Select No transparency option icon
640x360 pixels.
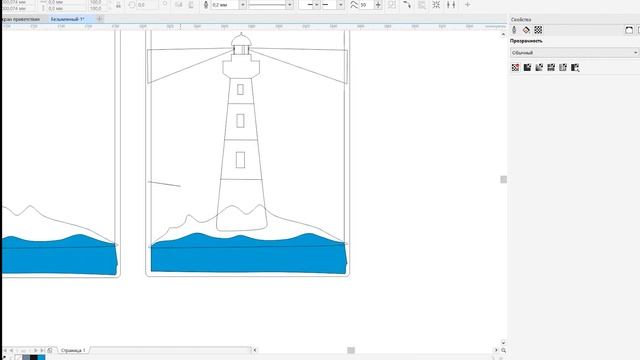tap(516, 67)
